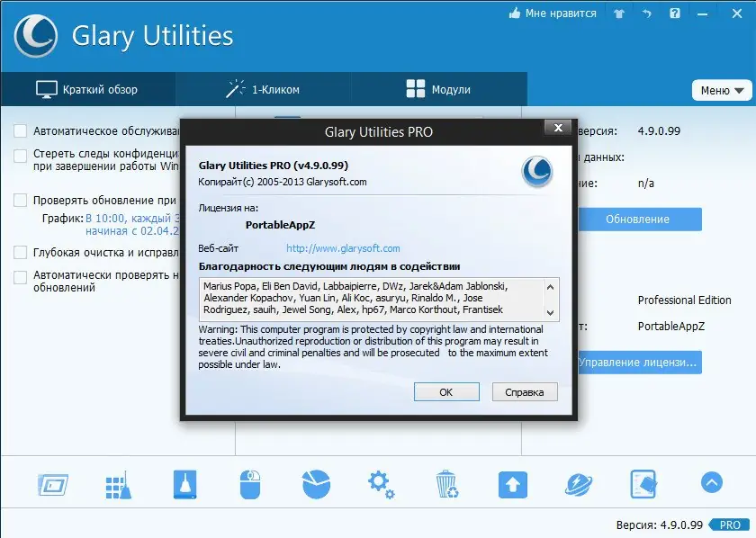
Task: Enable the Автоматическое обслуживание checkbox
Action: coord(19,130)
